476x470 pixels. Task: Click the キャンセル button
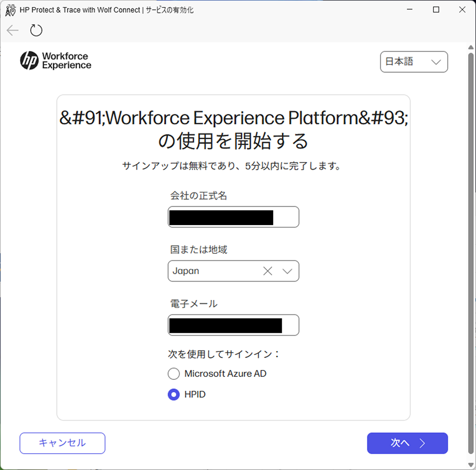(x=62, y=443)
